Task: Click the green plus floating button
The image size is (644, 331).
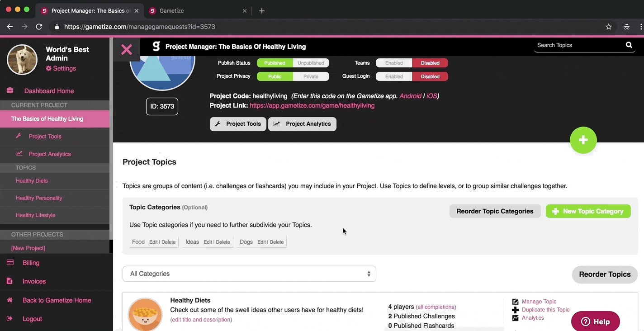Action: coord(583,140)
